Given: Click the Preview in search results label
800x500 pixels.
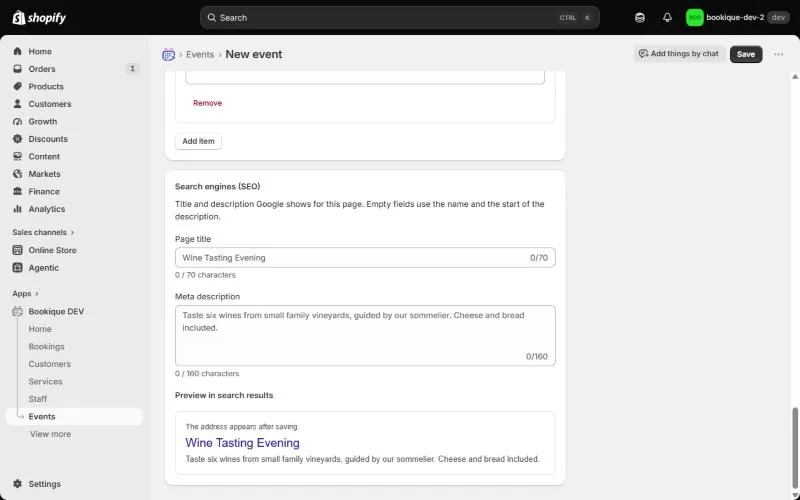Looking at the screenshot, I should 224,395.
